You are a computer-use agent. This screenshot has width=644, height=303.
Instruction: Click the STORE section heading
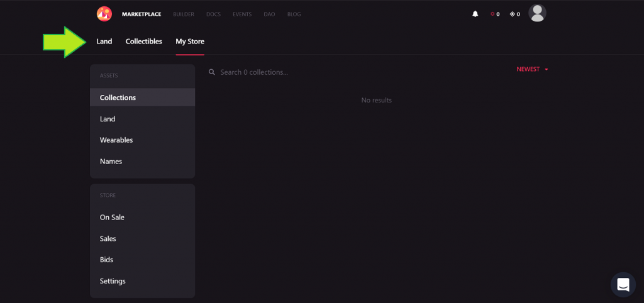108,196
